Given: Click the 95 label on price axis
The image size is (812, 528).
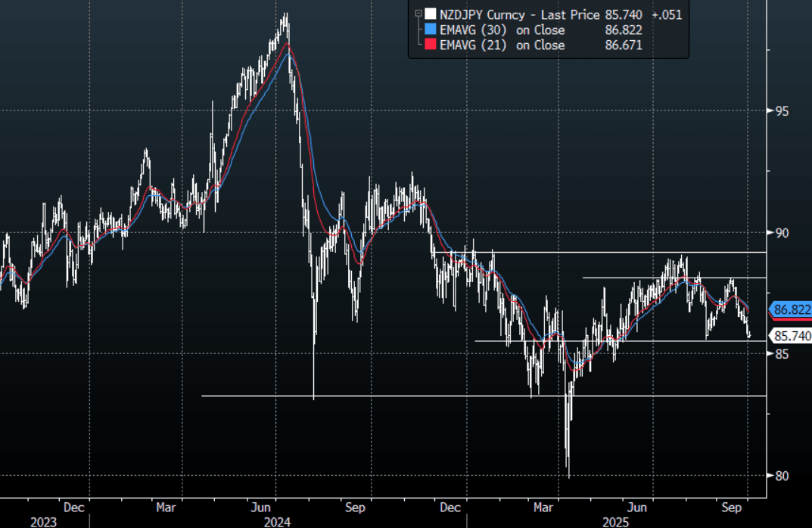Looking at the screenshot, I should [782, 111].
